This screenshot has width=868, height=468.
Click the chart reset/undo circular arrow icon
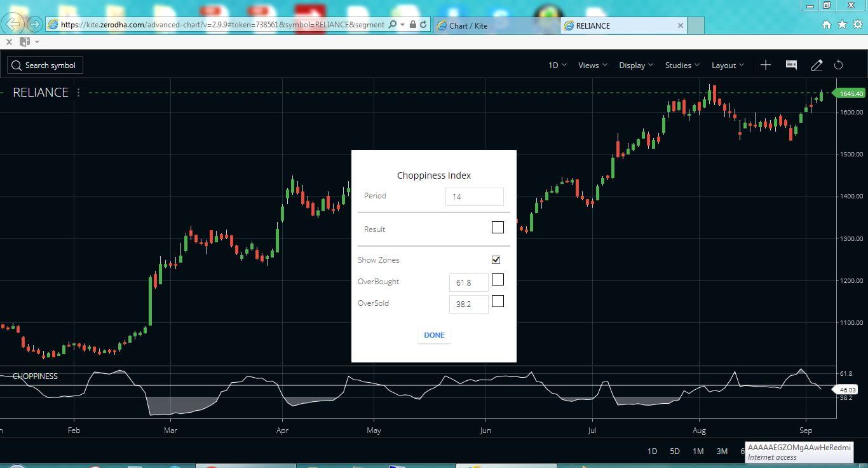(838, 65)
